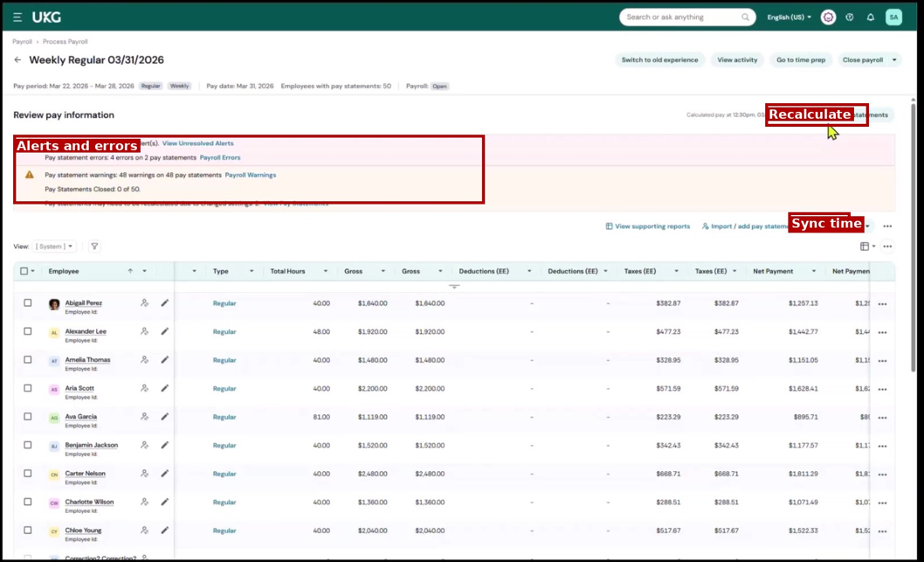Expand the select-all checkbox dropdown arrow

[x=32, y=271]
